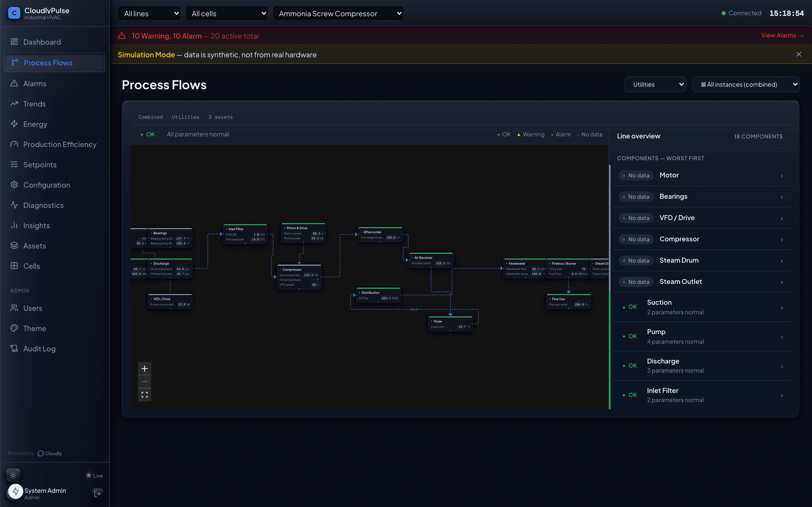Open the All instances (combined) dropdown
Viewport: 812px width, 507px height.
pos(746,84)
